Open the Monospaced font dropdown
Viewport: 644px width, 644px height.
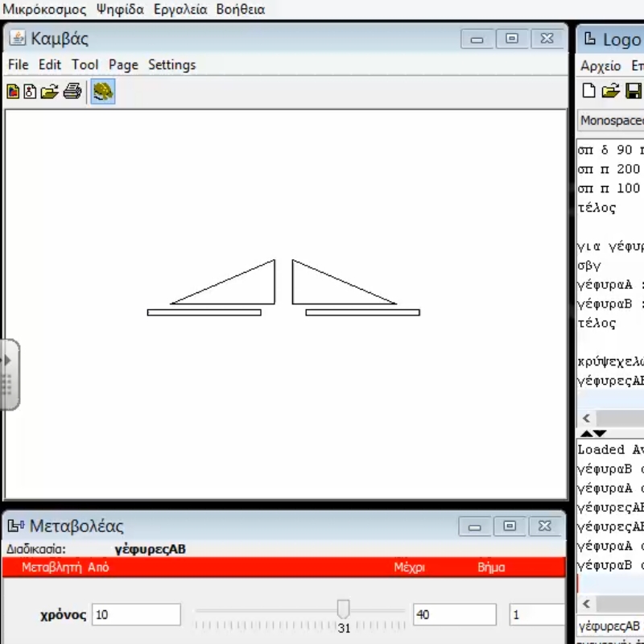[611, 120]
